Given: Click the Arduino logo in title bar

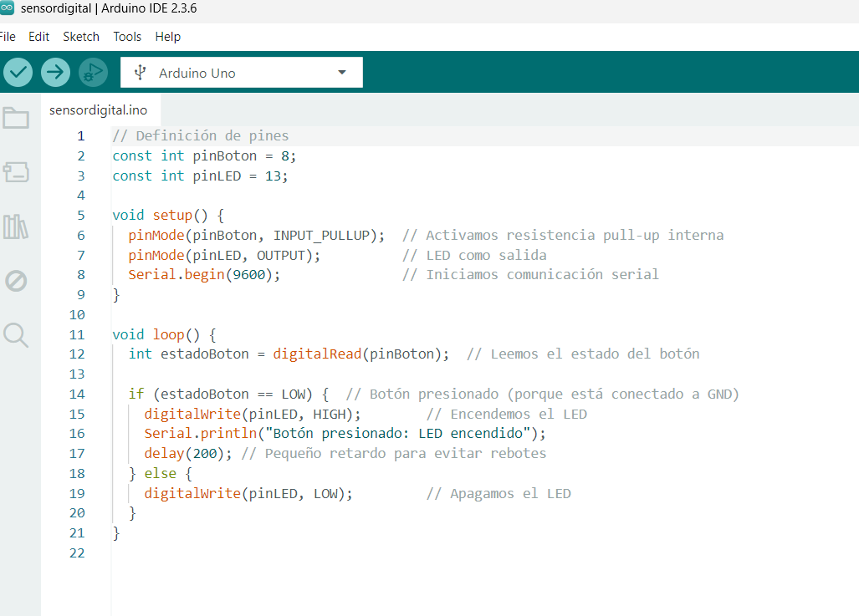Looking at the screenshot, I should pos(7,8).
